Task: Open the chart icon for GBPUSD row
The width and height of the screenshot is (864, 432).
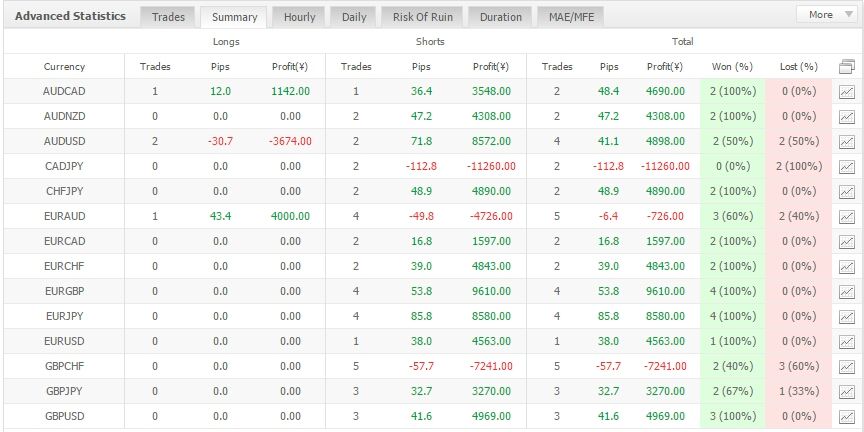Action: (846, 417)
